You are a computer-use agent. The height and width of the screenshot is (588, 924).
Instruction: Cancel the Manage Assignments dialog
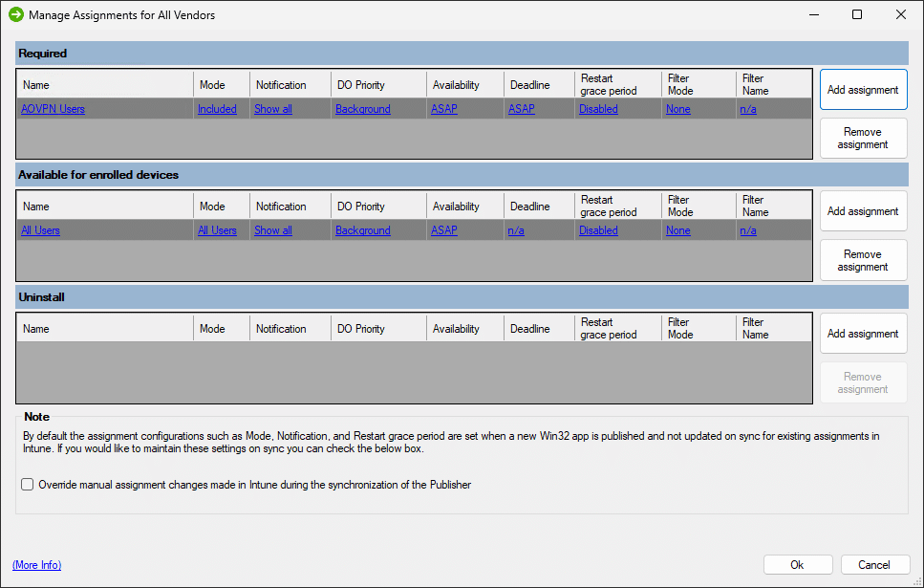pos(873,565)
